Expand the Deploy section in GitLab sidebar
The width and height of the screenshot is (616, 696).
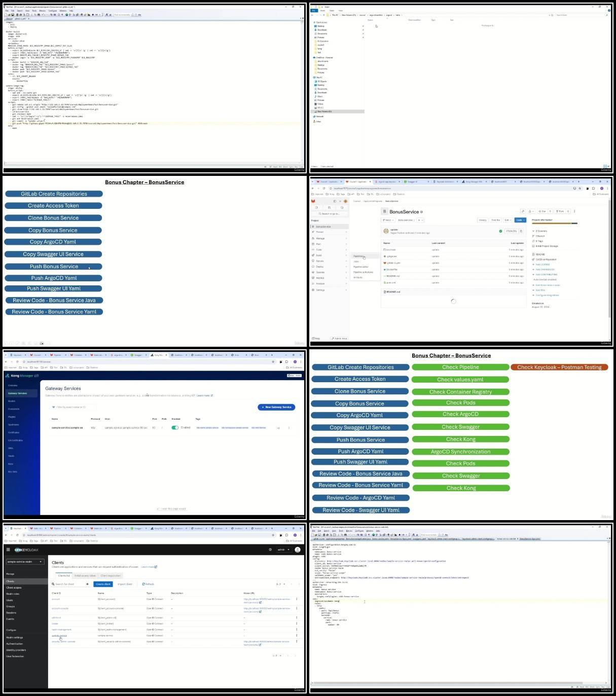point(329,267)
